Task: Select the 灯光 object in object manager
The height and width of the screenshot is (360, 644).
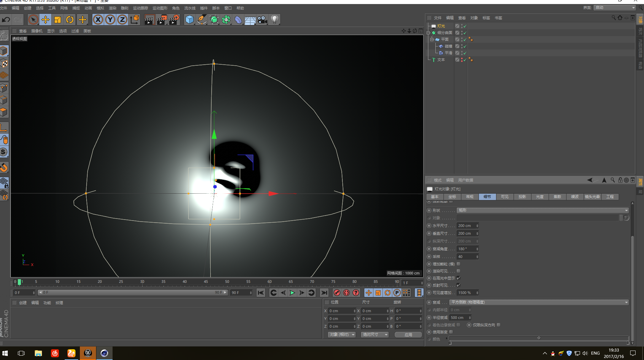Action: click(441, 26)
